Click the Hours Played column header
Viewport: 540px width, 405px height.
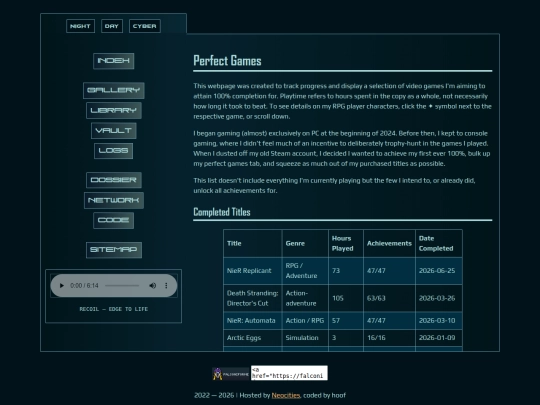tap(346, 243)
